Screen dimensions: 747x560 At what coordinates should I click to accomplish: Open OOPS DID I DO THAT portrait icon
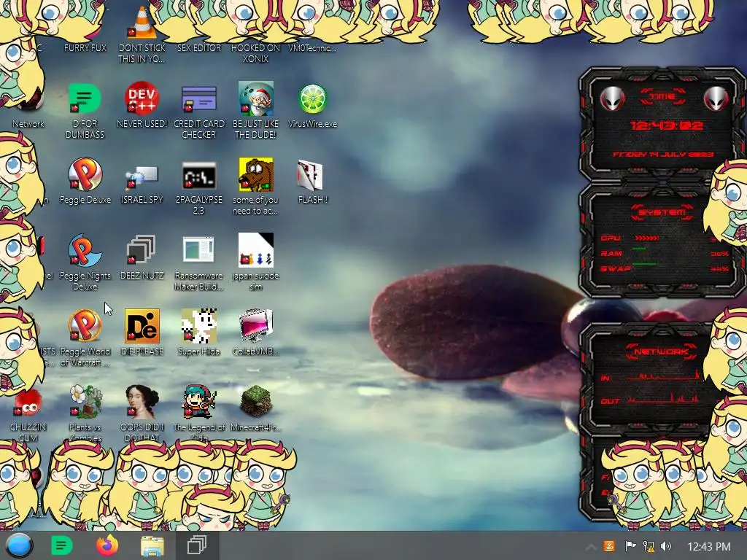tap(142, 402)
